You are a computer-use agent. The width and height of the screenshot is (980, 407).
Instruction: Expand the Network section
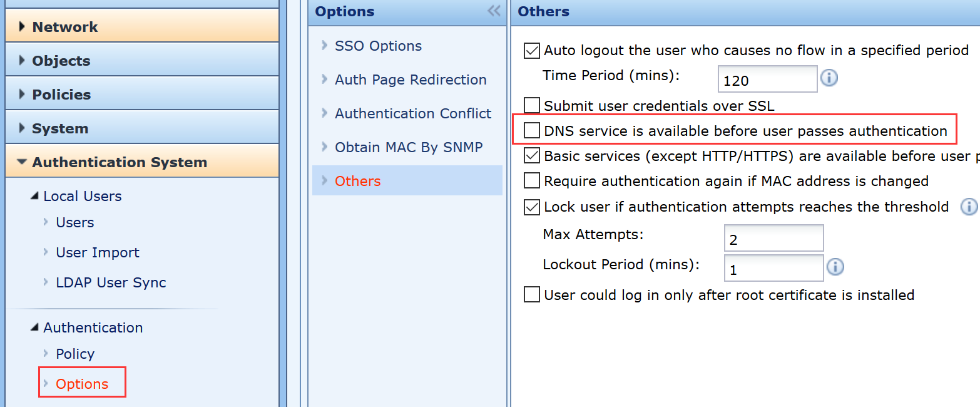(65, 27)
